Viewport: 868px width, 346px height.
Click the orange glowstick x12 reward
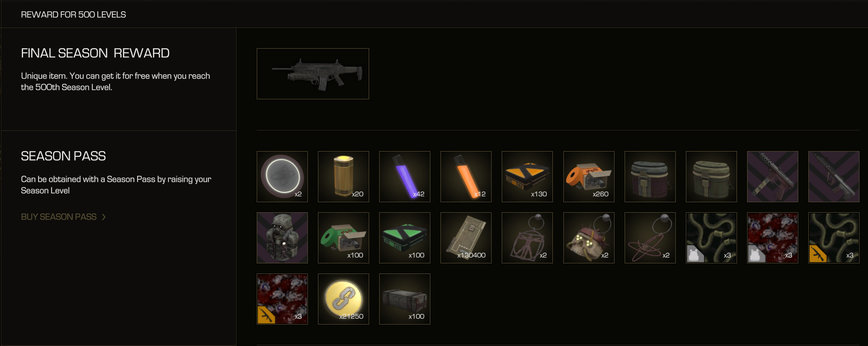[x=466, y=177]
